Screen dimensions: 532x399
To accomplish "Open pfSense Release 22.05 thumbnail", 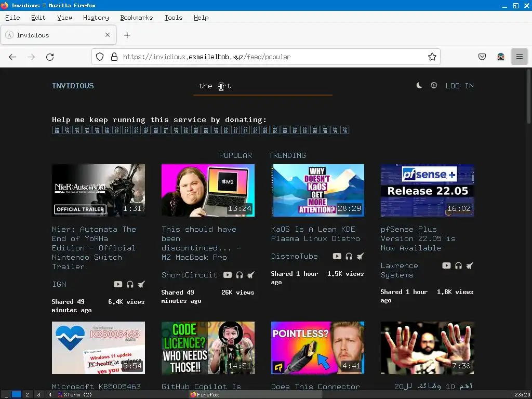I will pos(427,190).
